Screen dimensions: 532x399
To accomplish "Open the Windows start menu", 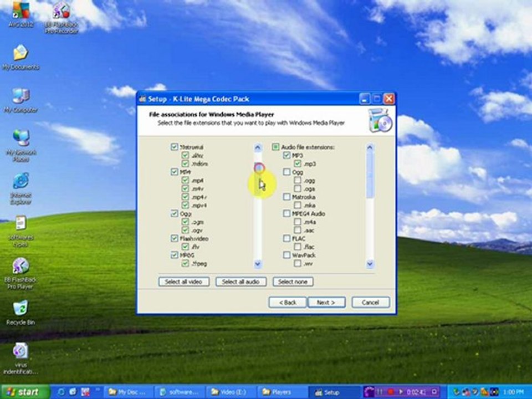I will [25, 392].
